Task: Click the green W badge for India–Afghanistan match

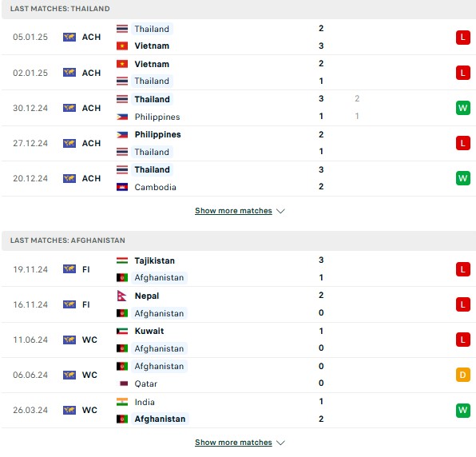Action: (x=462, y=410)
